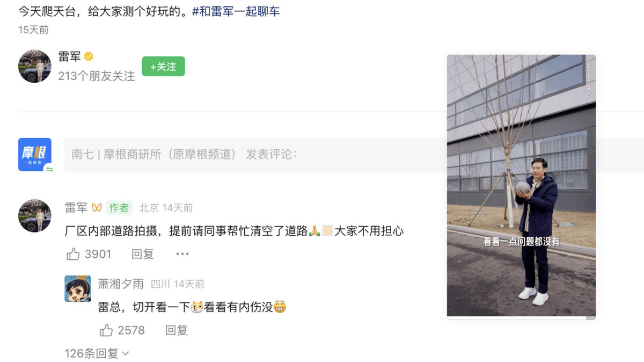Like 萧湘夕雨's reply with 2578 likes
The width and height of the screenshot is (644, 362).
point(106,330)
